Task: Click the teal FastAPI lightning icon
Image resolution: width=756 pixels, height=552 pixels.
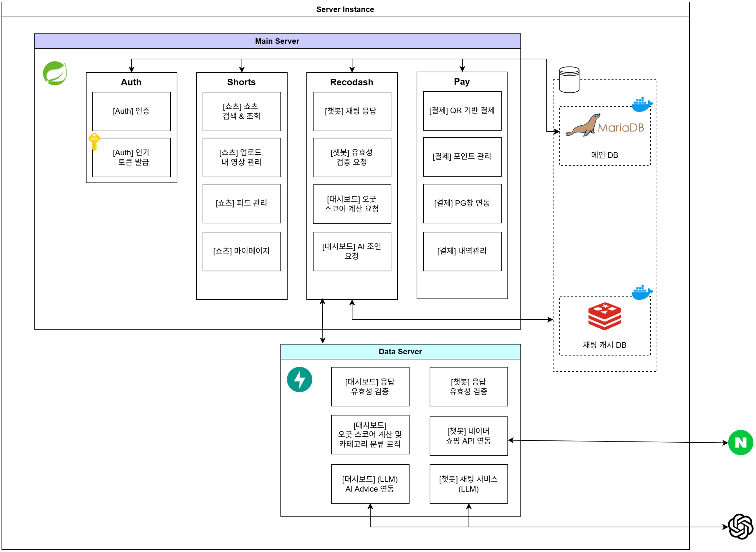Action: [x=299, y=379]
